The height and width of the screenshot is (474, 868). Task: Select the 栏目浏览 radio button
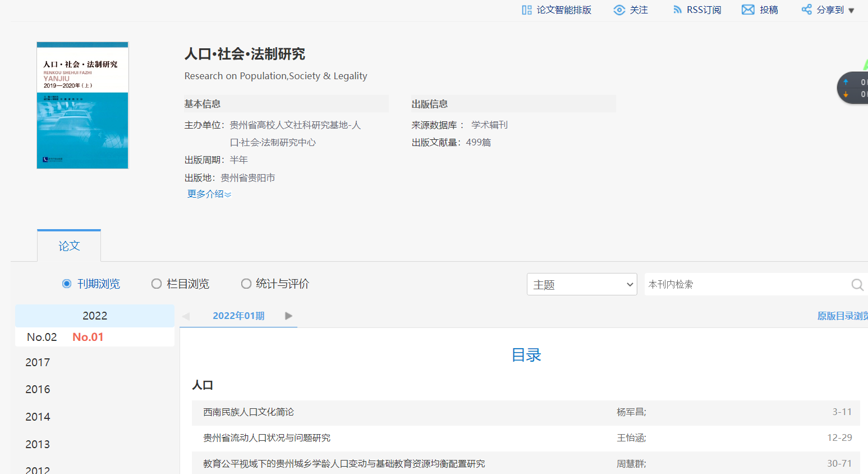pos(157,284)
